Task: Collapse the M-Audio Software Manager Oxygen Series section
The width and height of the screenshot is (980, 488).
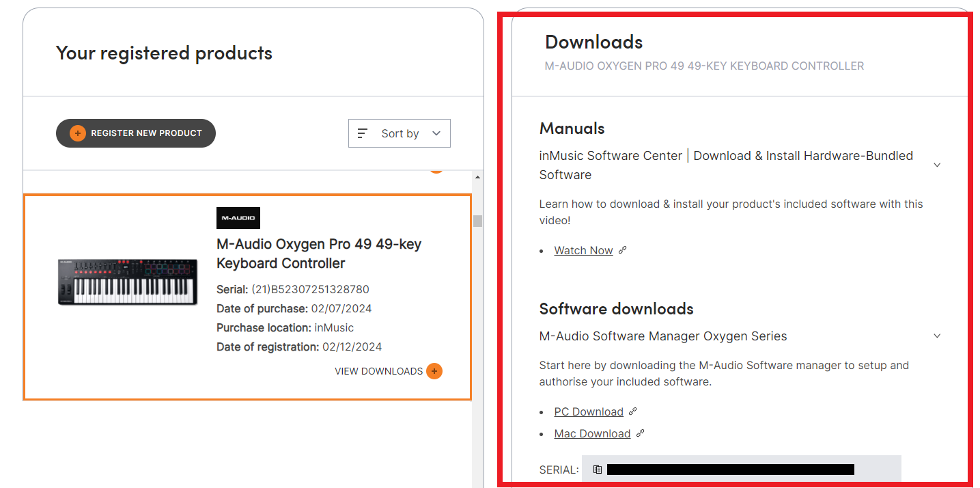Action: pos(937,336)
